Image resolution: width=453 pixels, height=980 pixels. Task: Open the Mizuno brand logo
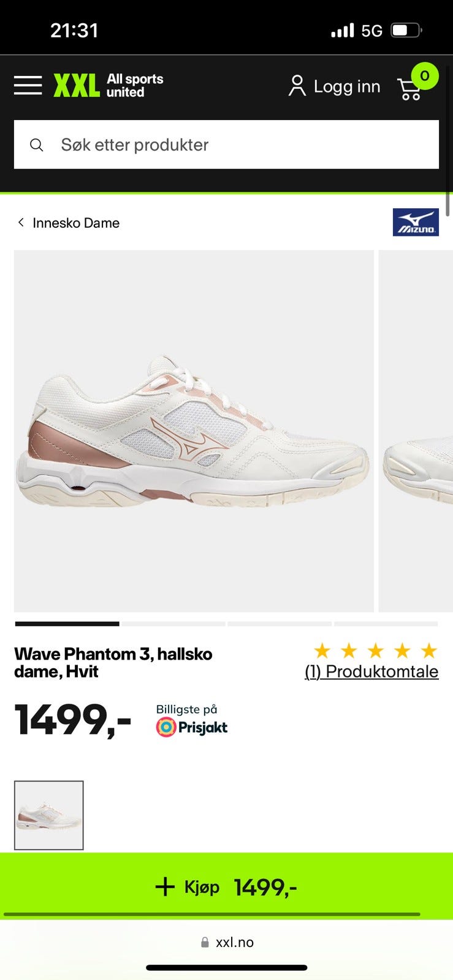click(416, 222)
